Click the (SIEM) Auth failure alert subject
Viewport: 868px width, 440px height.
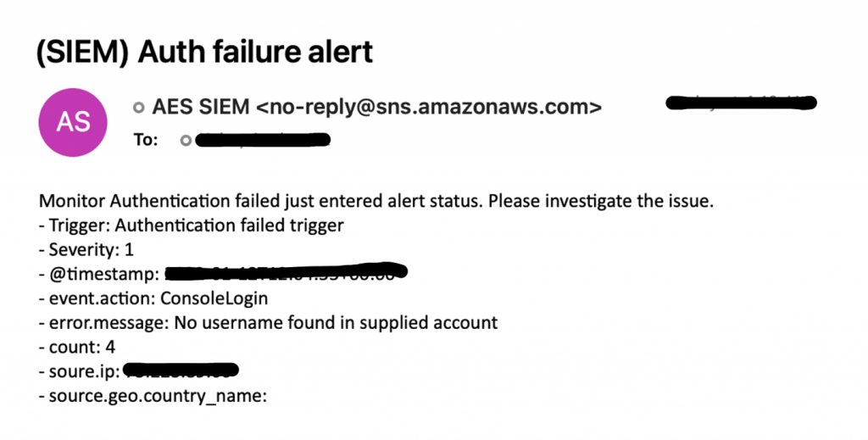point(204,52)
